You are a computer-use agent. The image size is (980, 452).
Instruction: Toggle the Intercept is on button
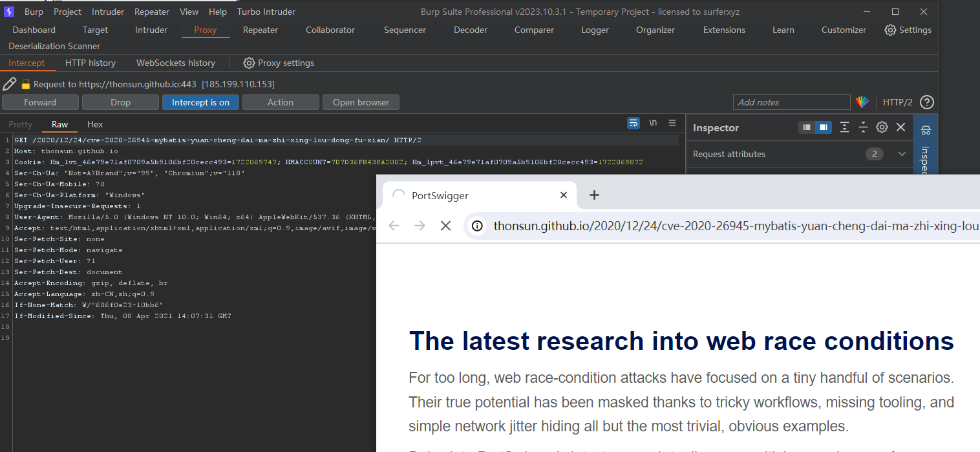pyautogui.click(x=200, y=102)
